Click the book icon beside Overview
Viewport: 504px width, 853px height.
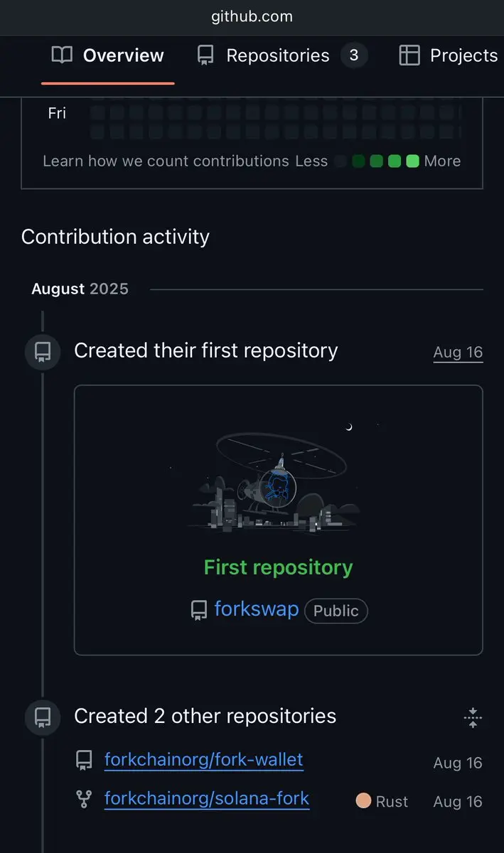point(62,55)
